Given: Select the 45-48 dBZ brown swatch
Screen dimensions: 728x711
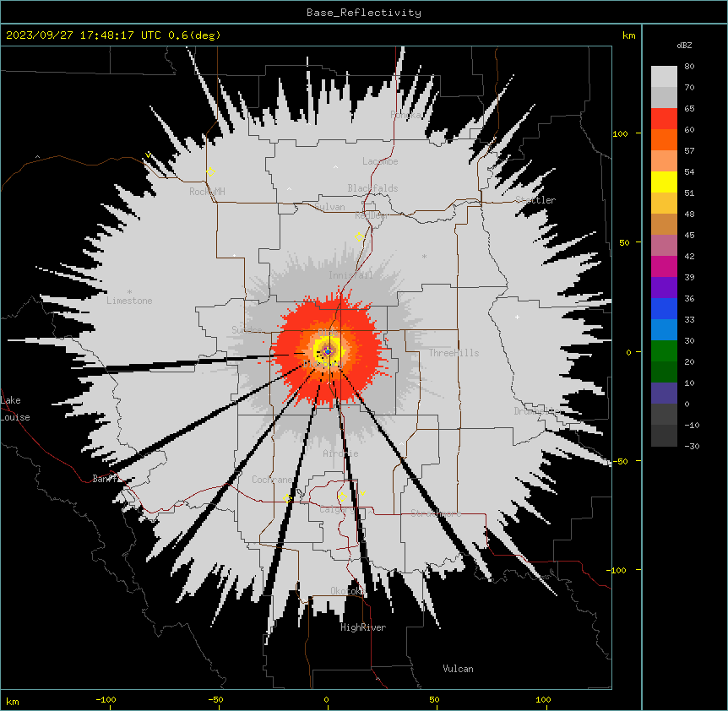Looking at the screenshot, I should [664, 224].
